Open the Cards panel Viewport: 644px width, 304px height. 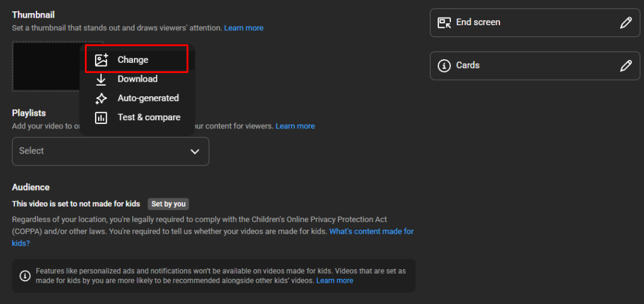pos(535,65)
